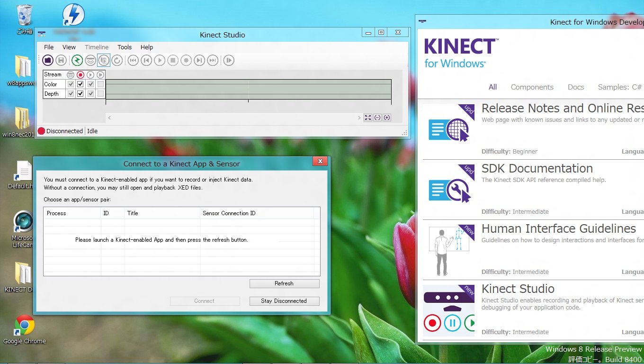Select the Recycle Bin desktop icon

24,19
